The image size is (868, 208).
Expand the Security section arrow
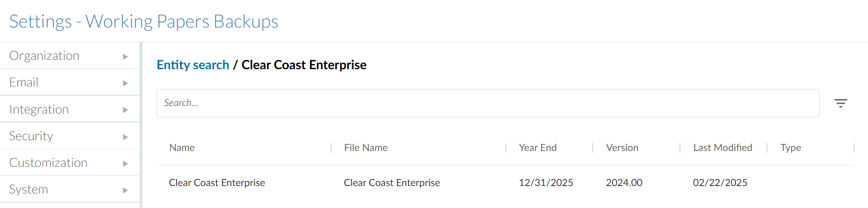point(125,137)
